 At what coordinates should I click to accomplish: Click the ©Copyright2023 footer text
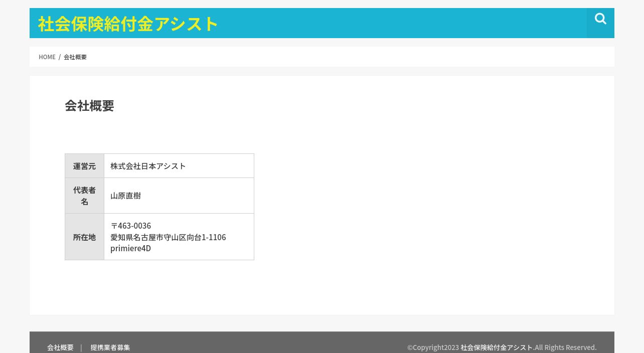(433, 347)
